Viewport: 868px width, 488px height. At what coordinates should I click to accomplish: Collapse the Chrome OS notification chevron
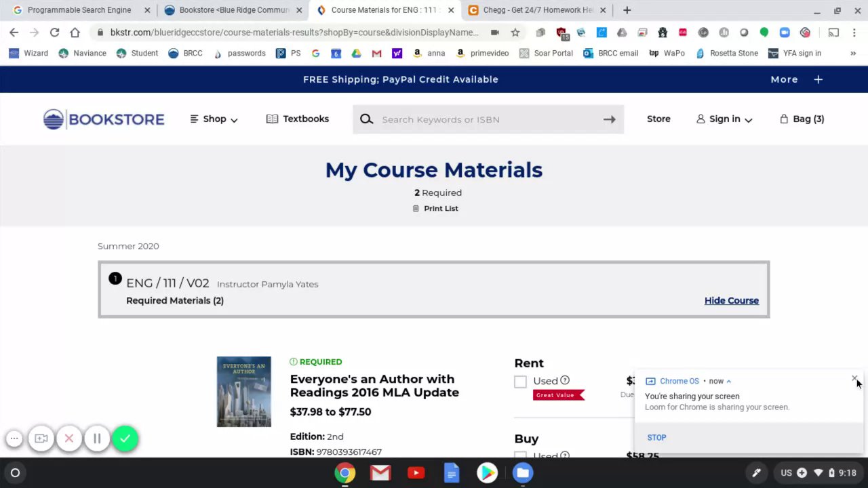[x=728, y=381]
